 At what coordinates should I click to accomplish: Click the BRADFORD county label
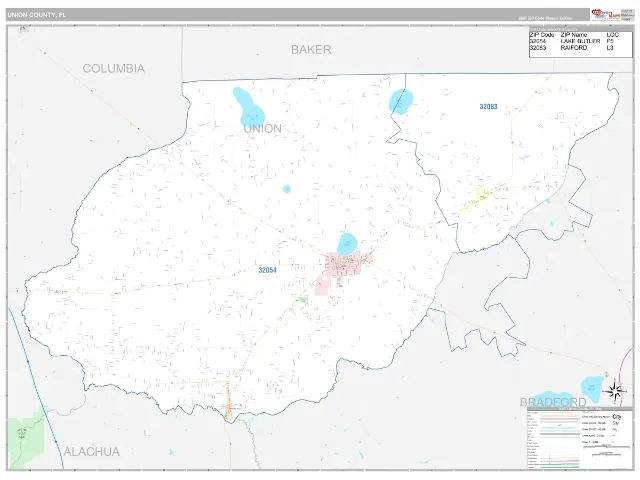(553, 402)
